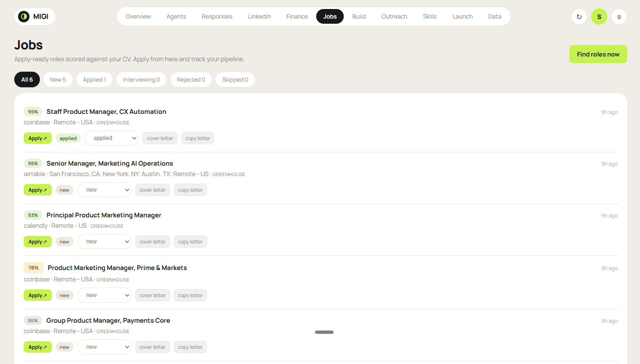Click the 78% match score badge
Viewport: 640px width, 364px height.
click(34, 268)
